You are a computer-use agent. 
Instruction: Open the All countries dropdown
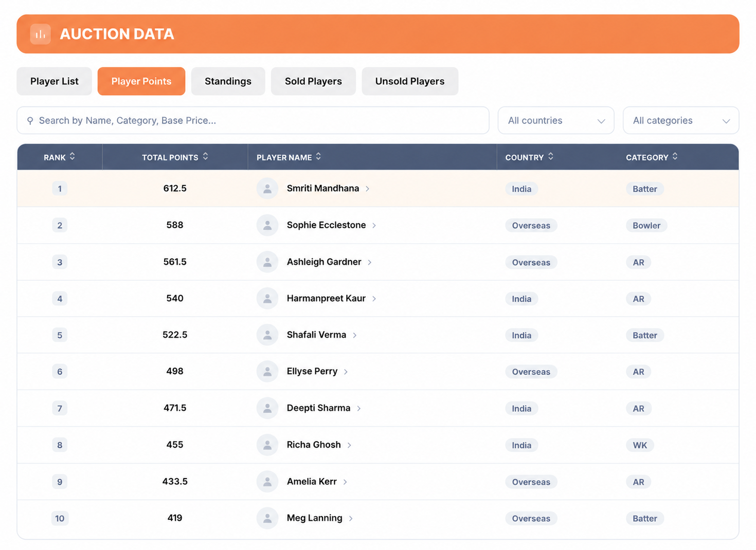(556, 120)
